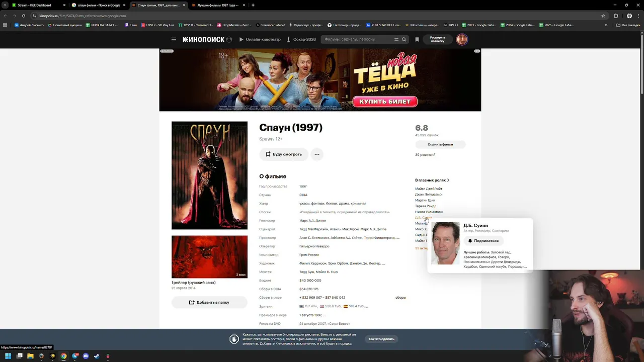644x362 pixels.
Task: Click the сборы link by world gross
Action: click(400, 298)
